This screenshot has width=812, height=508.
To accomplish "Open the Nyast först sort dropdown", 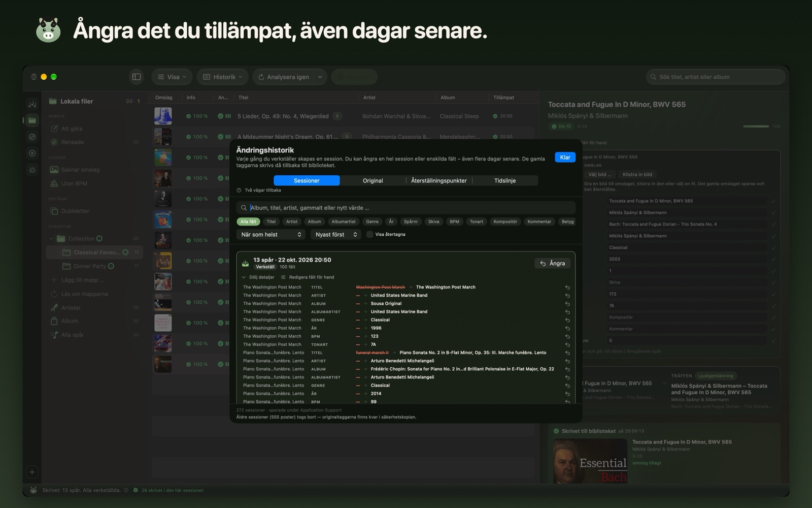I will (x=336, y=234).
